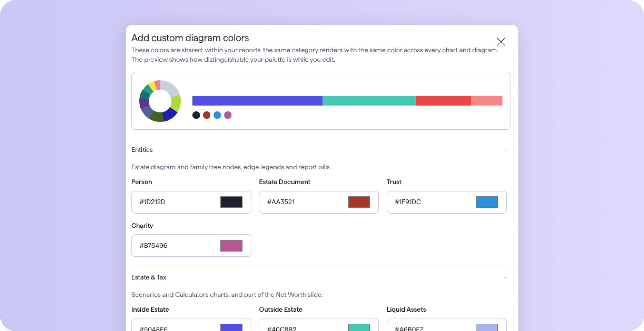Open the Person color swatch picker

[231, 202]
